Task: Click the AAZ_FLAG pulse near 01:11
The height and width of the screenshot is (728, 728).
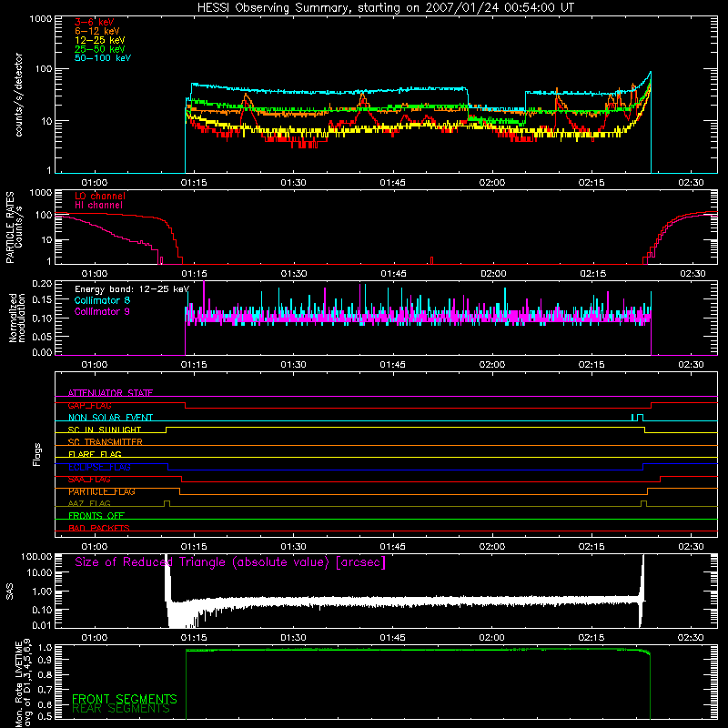Action: [x=167, y=503]
